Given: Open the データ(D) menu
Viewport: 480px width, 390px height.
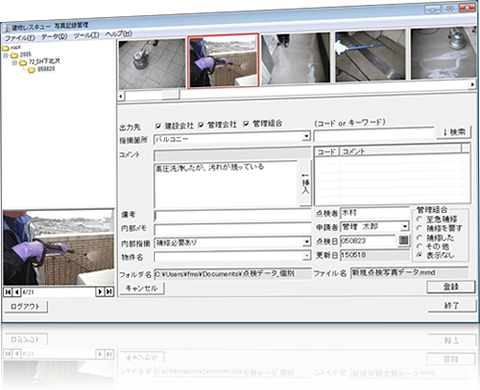Looking at the screenshot, I should (54, 36).
